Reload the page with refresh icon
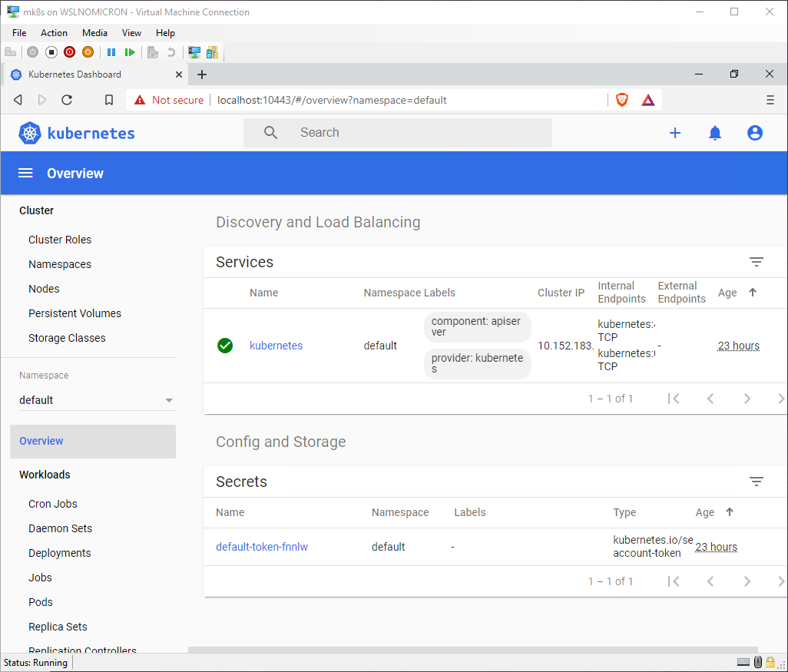 pyautogui.click(x=67, y=100)
